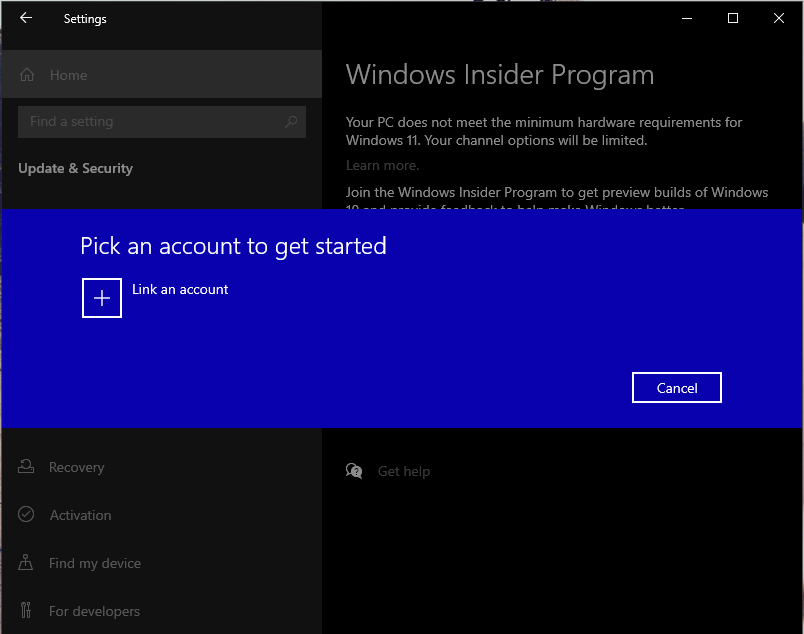Click the Find my device icon
The width and height of the screenshot is (804, 634).
(x=26, y=562)
